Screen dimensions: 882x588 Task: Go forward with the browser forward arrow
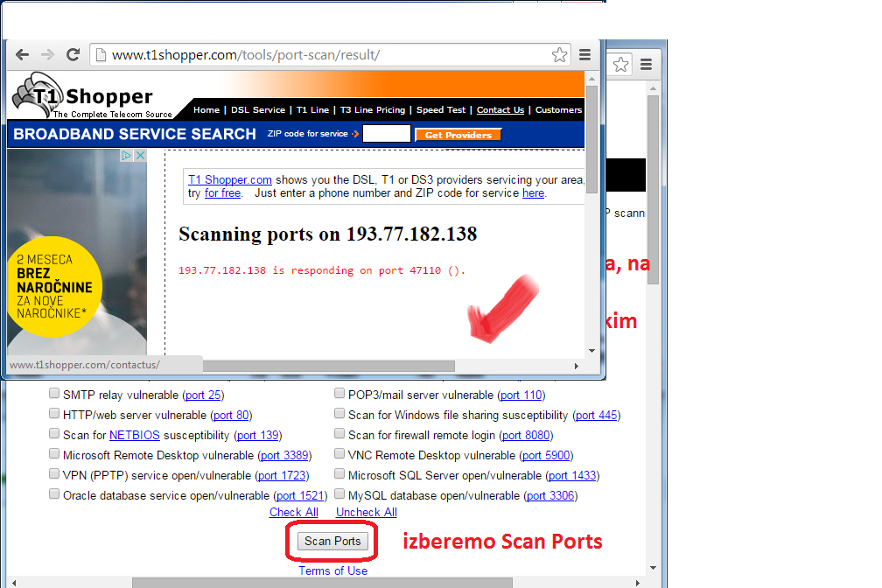47,54
